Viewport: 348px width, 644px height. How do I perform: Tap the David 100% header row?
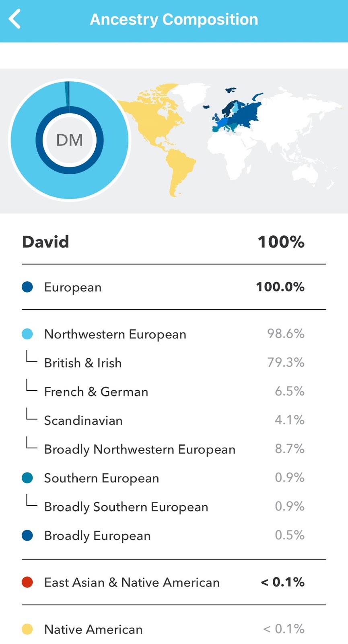point(163,242)
